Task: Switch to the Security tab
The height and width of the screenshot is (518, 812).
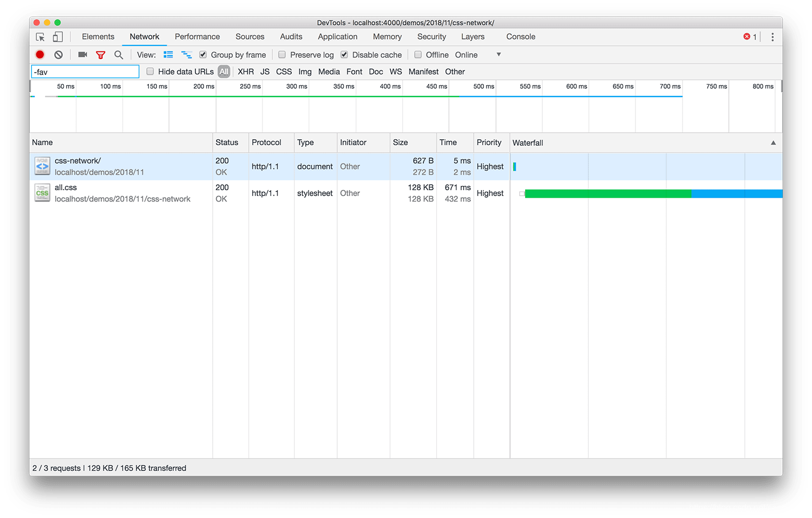Action: tap(431, 37)
